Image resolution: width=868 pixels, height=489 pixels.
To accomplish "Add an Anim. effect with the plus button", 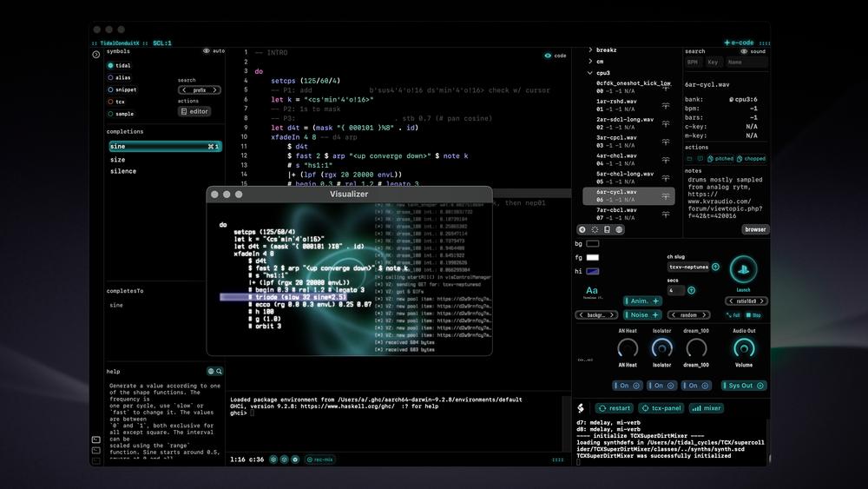I will (655, 301).
